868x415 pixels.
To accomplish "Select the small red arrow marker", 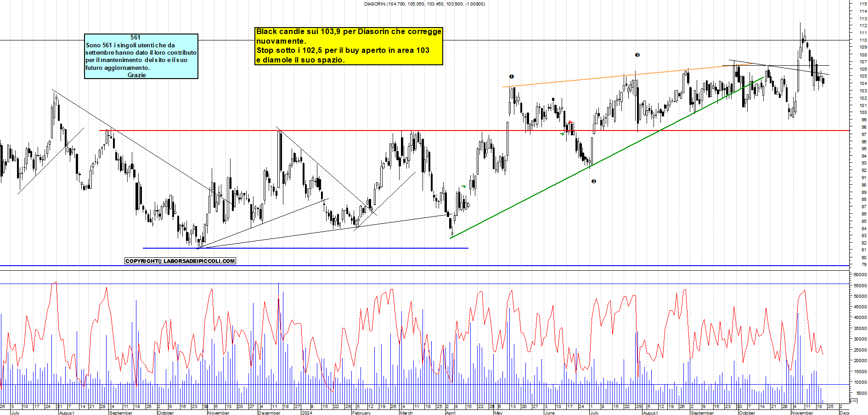I will [x=570, y=122].
